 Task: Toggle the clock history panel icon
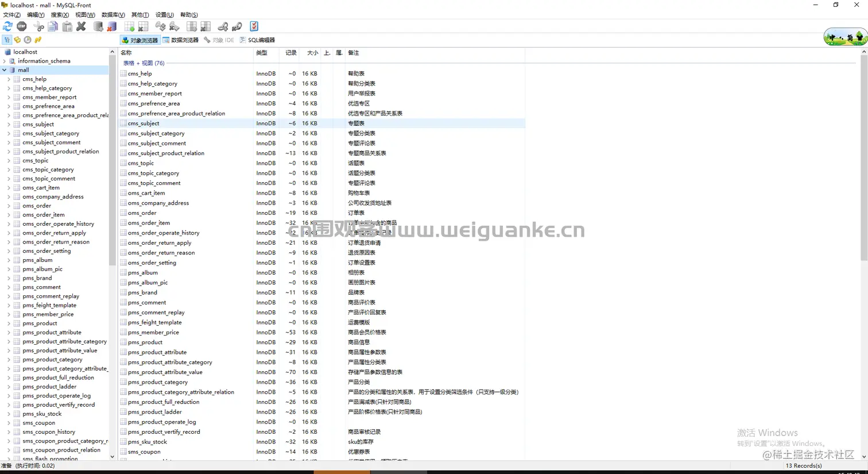(x=28, y=40)
